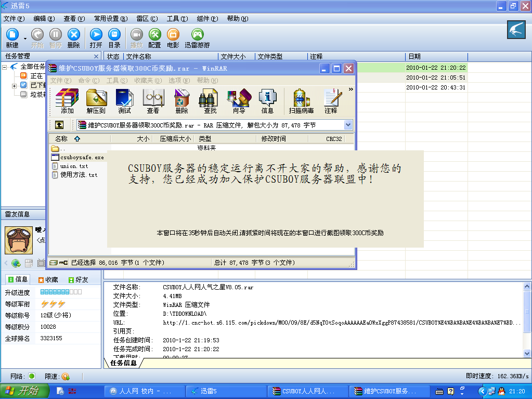Expand WinRAR toolbar overflow chevron »
Viewport: 532px width, 399px height.
point(351,89)
